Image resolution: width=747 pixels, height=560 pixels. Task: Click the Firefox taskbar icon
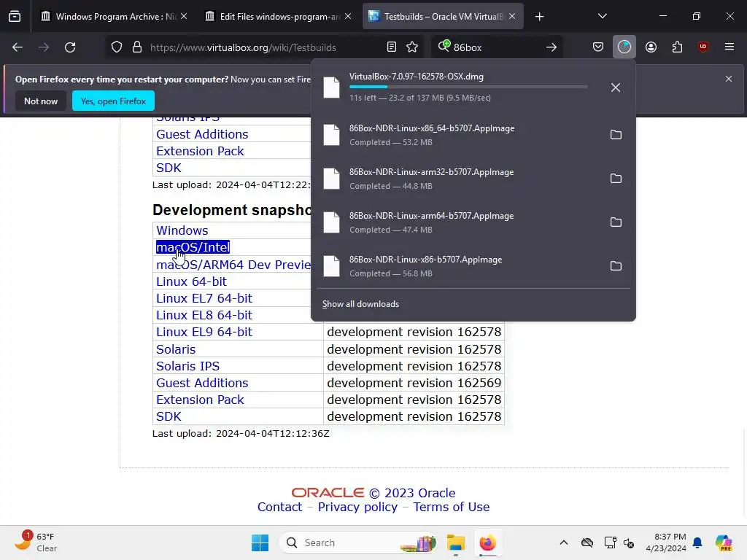click(x=487, y=542)
